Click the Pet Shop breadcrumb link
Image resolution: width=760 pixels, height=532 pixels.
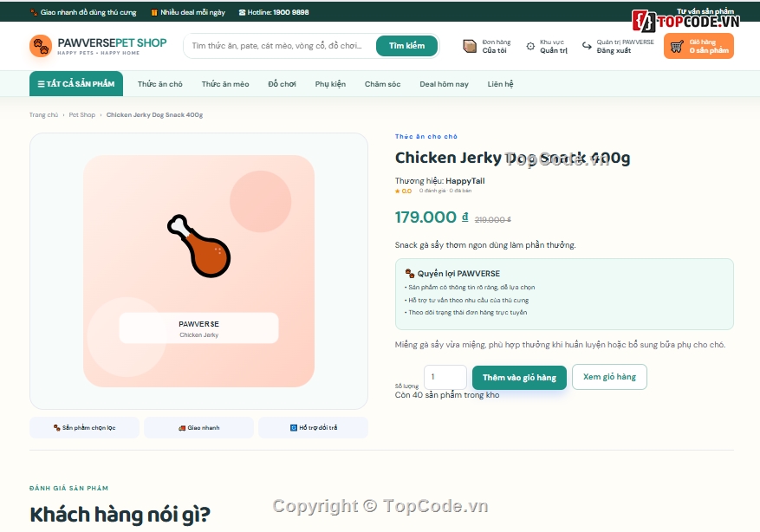pos(82,115)
